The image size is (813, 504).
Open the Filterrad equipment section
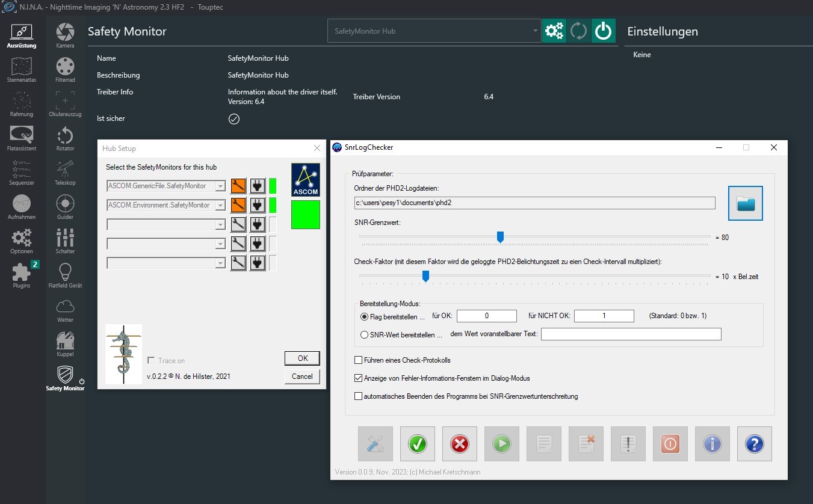(x=65, y=70)
